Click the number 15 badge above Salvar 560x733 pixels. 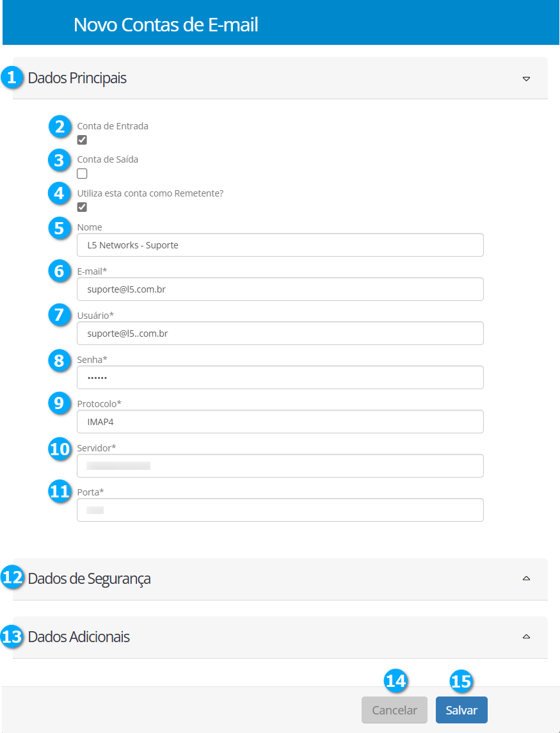[461, 681]
